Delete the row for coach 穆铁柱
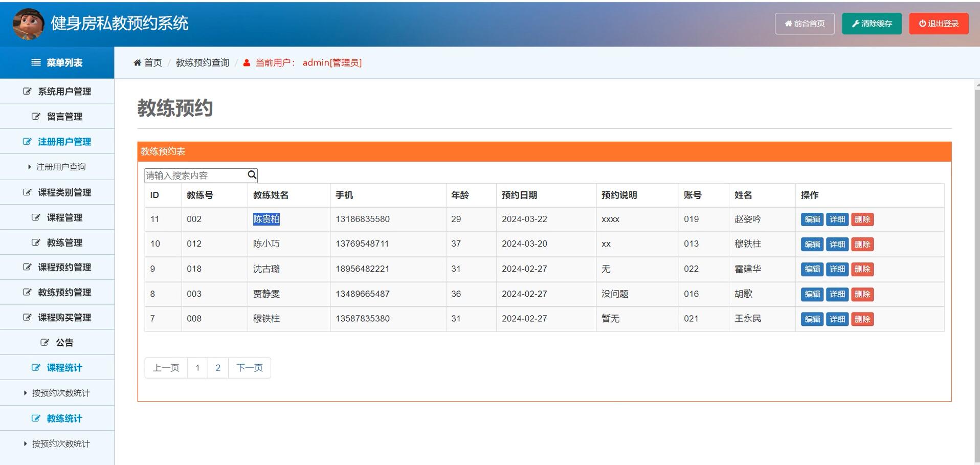 (x=862, y=319)
